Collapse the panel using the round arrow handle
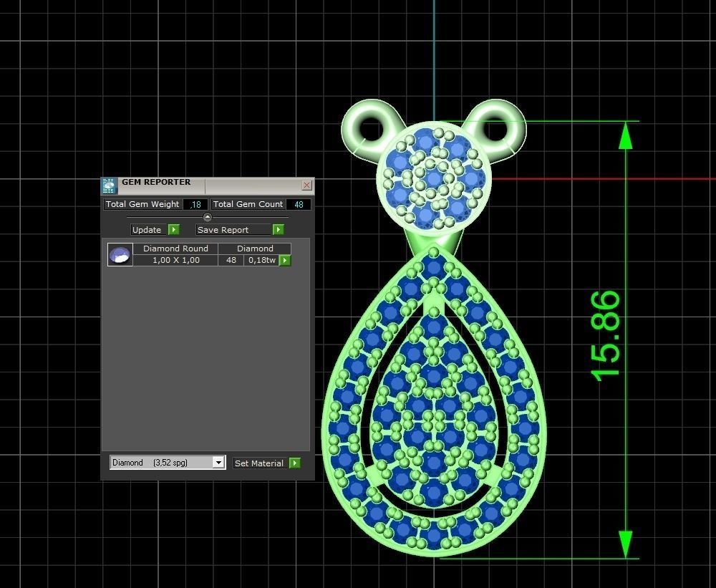 208,217
